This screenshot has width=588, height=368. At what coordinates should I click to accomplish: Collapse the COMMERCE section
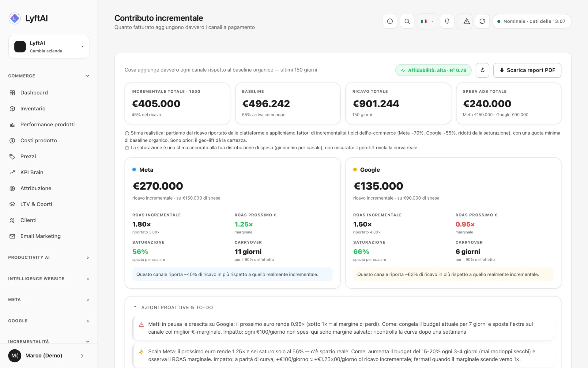(49, 76)
